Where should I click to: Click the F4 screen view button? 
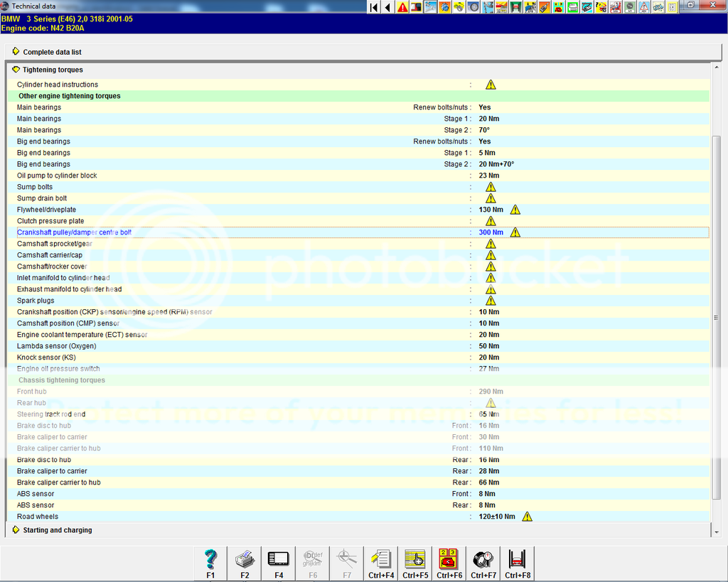click(x=279, y=563)
